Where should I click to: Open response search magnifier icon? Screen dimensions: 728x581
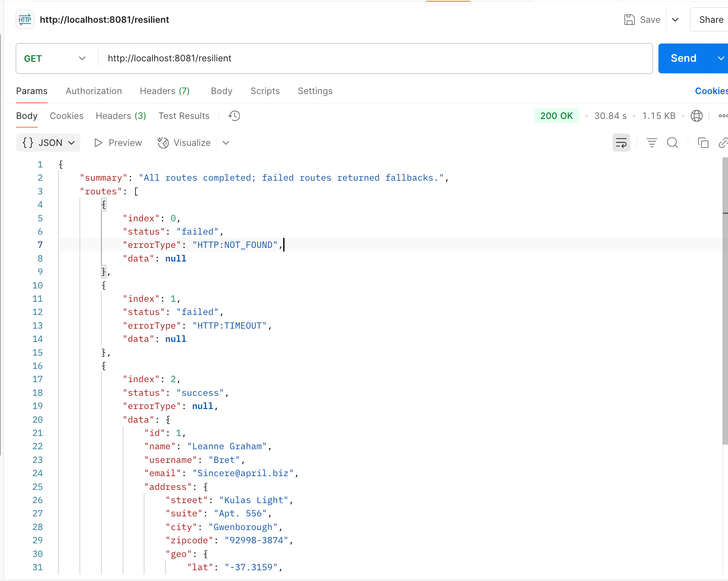point(673,143)
